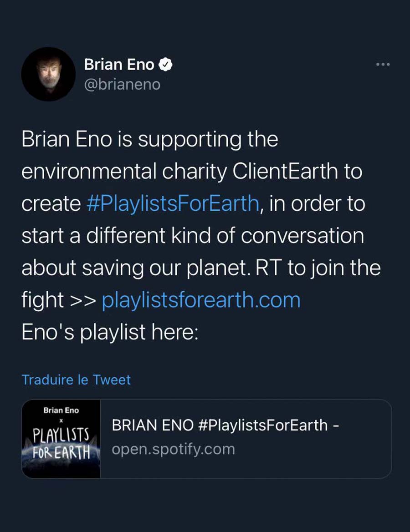410x532 pixels.
Task: Click the 'Eno's playlist here:' text
Action: [110, 332]
